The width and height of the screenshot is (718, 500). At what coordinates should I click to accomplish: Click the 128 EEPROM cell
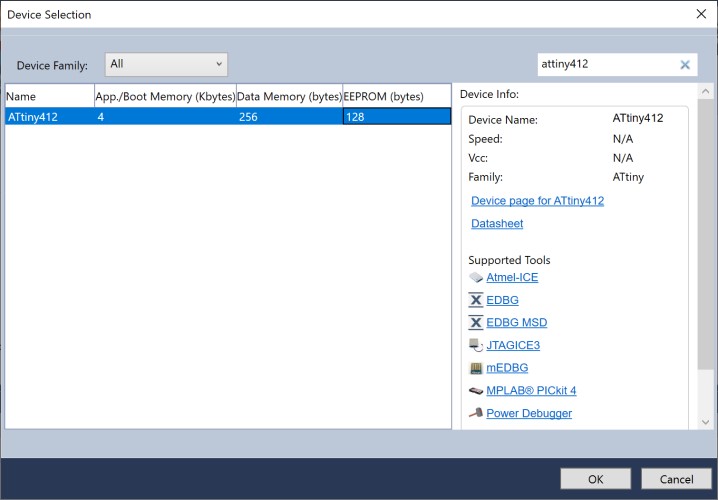point(397,117)
